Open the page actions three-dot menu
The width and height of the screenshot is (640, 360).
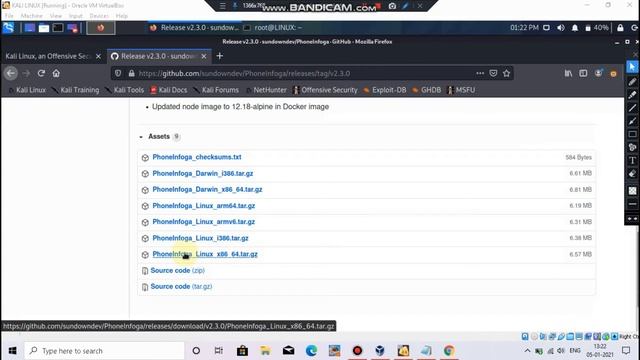(480, 73)
